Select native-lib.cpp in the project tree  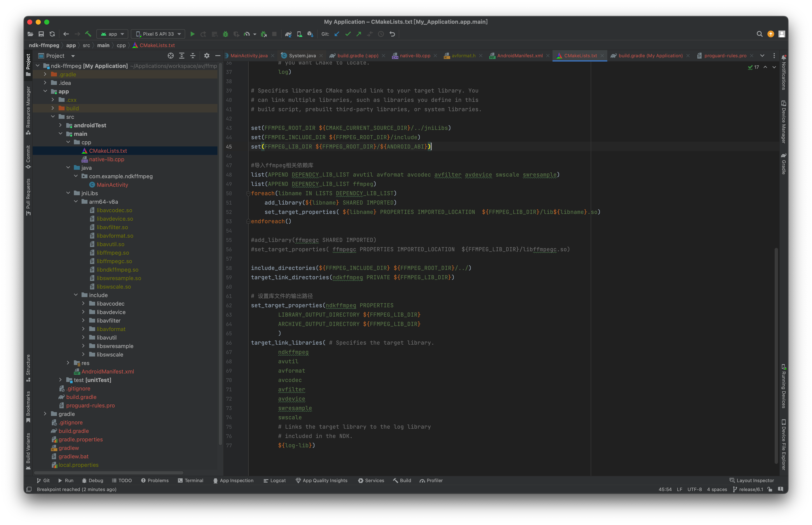pyautogui.click(x=107, y=159)
